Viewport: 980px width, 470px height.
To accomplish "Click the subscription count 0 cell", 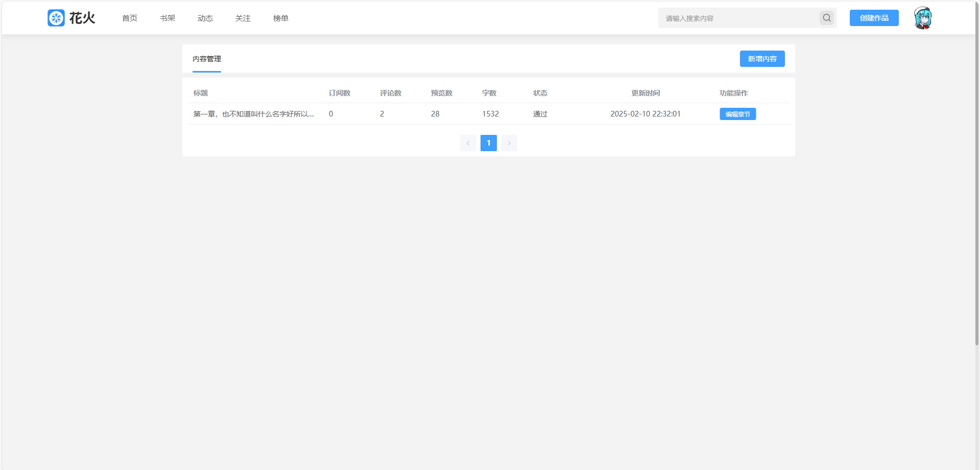I will pos(331,114).
